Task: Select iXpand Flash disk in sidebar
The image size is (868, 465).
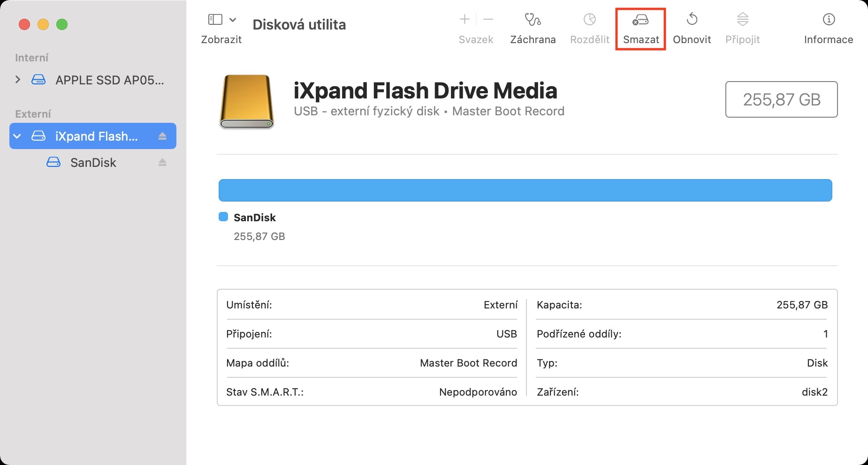Action: [96, 136]
